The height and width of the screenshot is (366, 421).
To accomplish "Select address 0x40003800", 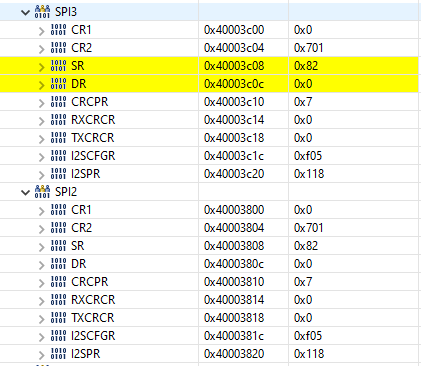I will tap(234, 210).
